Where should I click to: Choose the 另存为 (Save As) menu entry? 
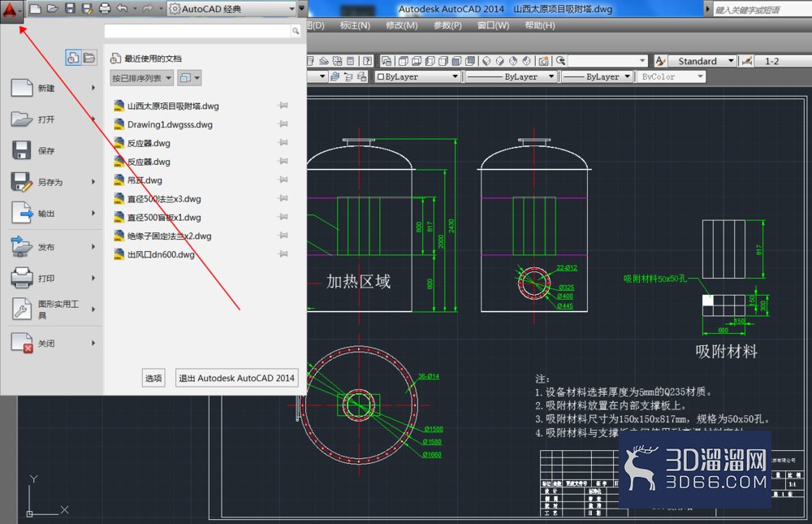coord(52,182)
